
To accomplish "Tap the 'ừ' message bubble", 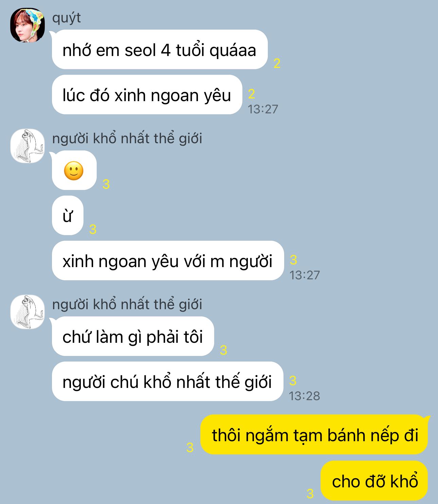I will [68, 216].
